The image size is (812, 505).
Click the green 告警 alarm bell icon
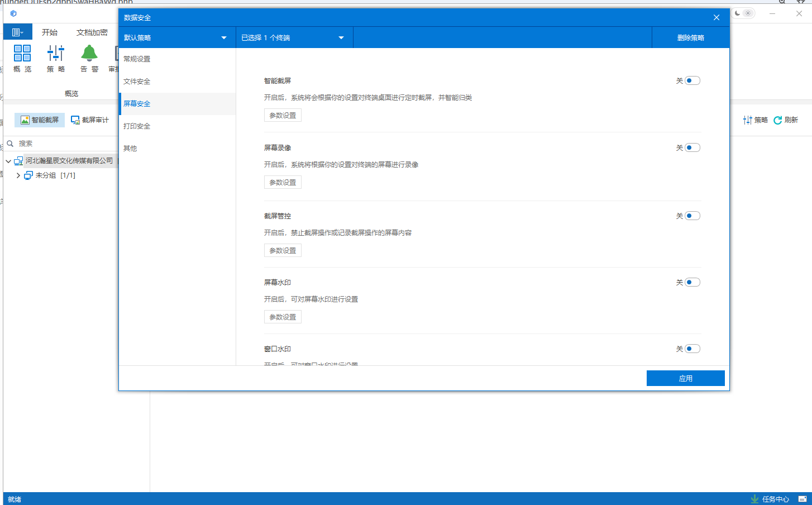click(89, 54)
